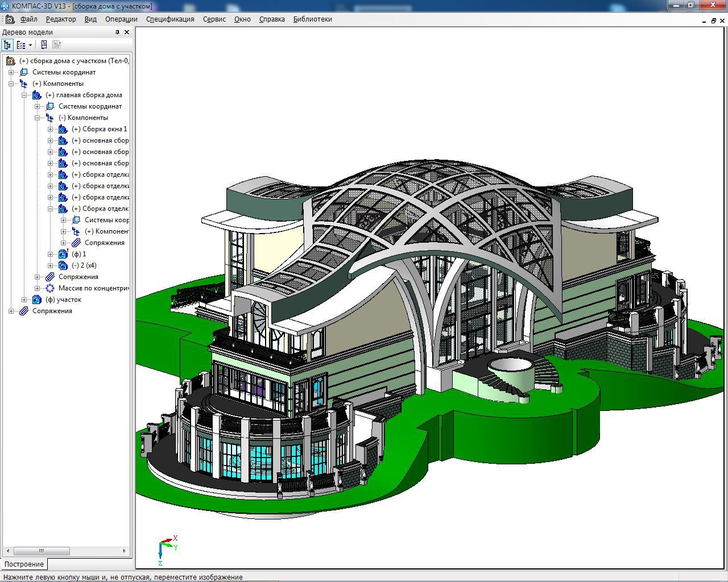This screenshot has height=582, width=728.
Task: Select the '(-) 2 (x4)' tree item
Action: tap(84, 265)
